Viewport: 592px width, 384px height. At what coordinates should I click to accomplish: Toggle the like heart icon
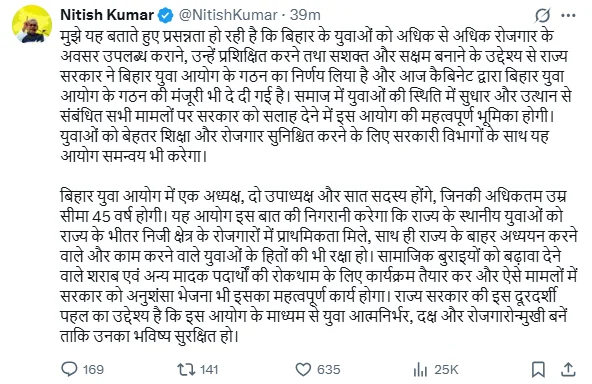tap(303, 369)
